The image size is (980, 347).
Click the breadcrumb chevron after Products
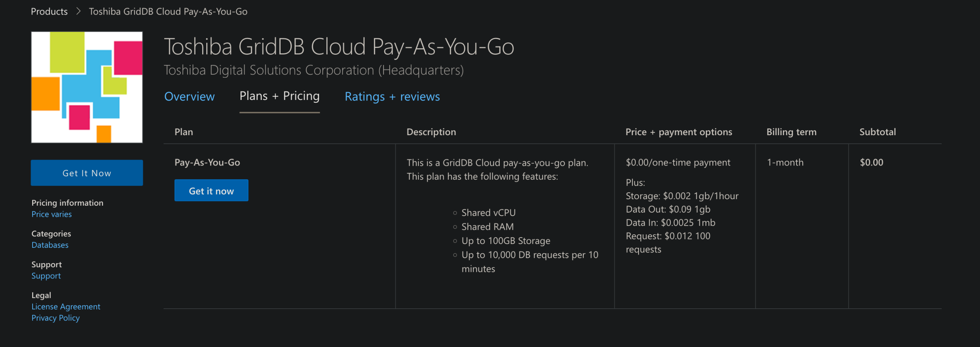click(x=78, y=11)
